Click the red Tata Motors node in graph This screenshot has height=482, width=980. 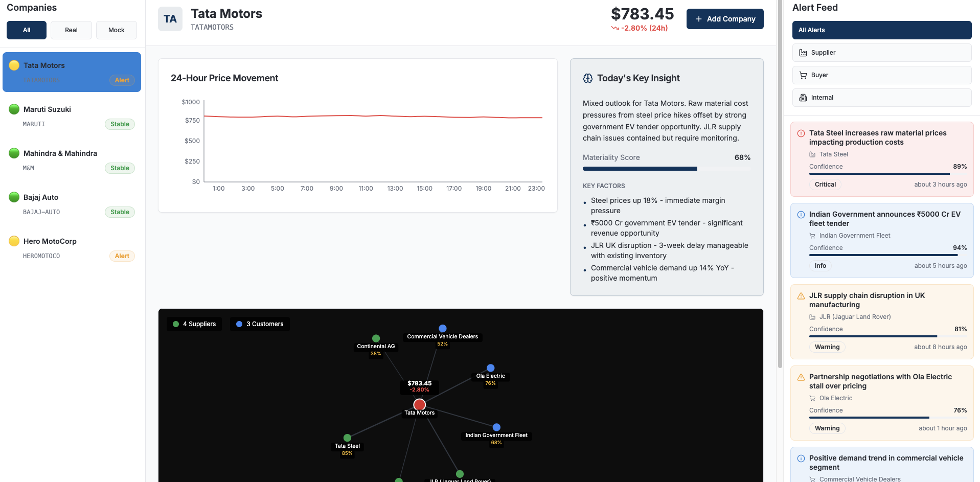point(420,404)
